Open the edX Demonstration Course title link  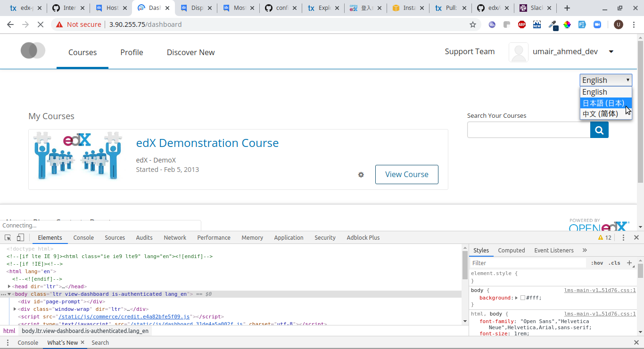click(x=207, y=143)
